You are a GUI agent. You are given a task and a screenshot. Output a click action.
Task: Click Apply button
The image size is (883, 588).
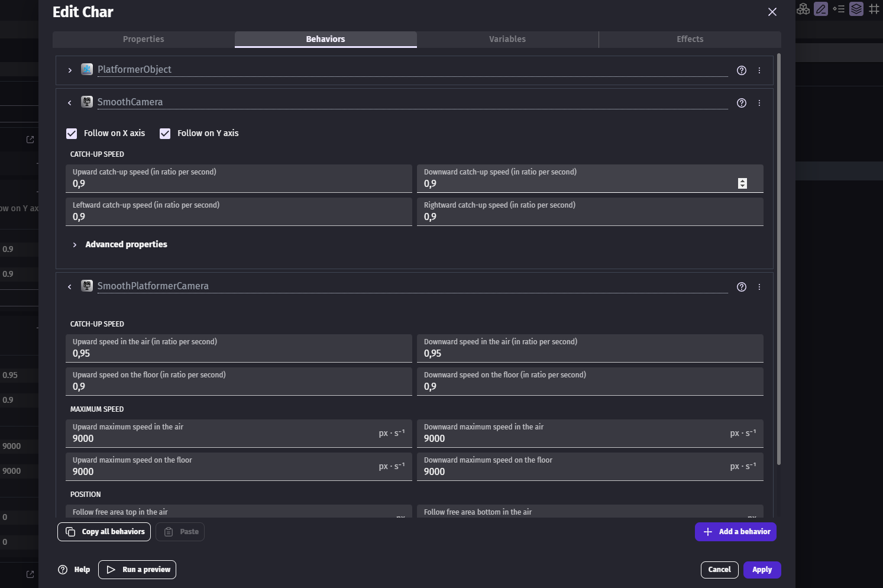click(762, 570)
